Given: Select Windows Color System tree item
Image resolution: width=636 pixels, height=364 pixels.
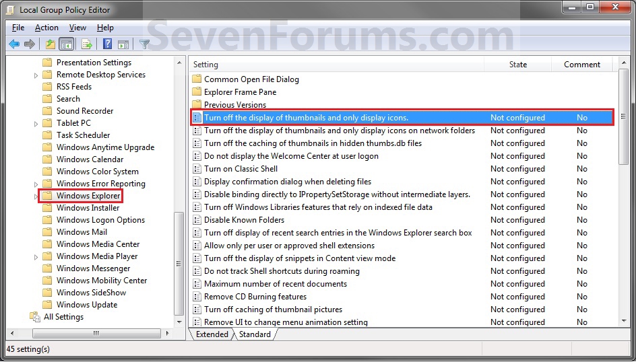Looking at the screenshot, I should pos(97,172).
